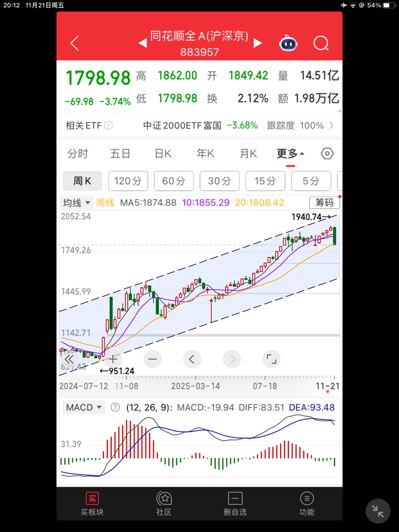Select the 5分 period button
This screenshot has height=532, width=399.
tap(311, 181)
